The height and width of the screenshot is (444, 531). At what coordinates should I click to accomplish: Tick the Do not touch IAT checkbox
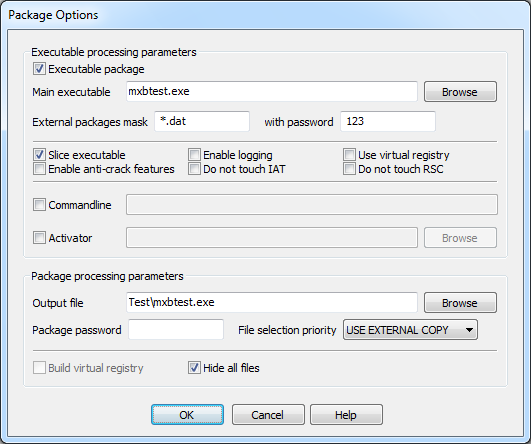(194, 169)
